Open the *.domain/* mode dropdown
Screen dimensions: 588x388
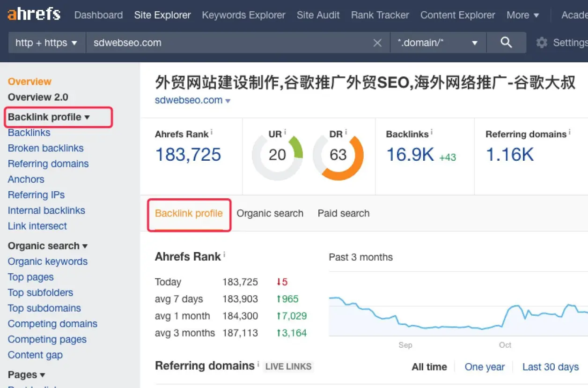coord(438,43)
